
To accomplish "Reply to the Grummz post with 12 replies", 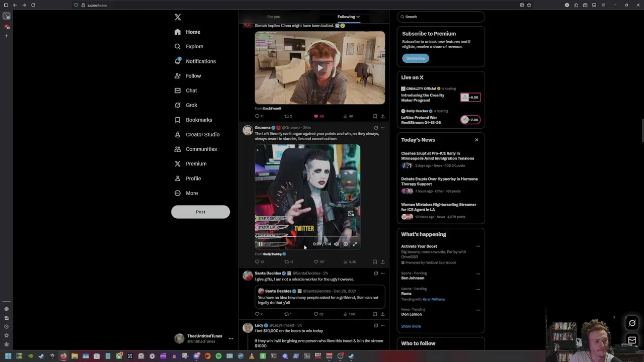I will pyautogui.click(x=259, y=262).
